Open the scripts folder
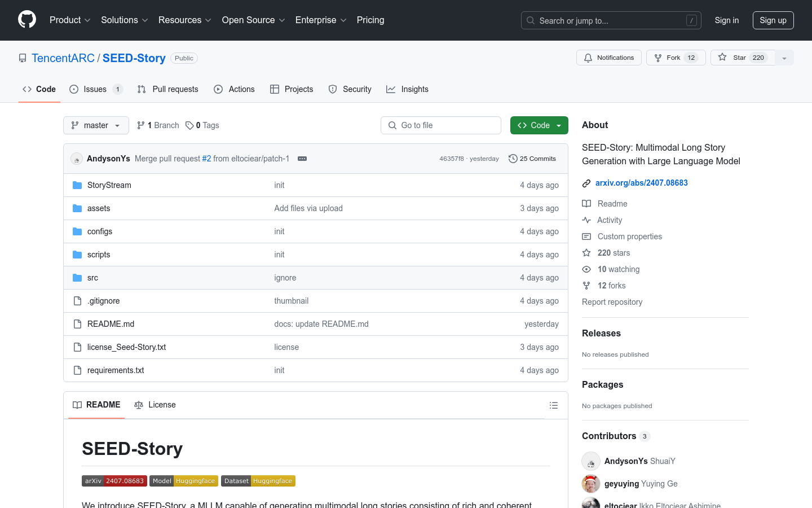812x508 pixels. point(99,255)
